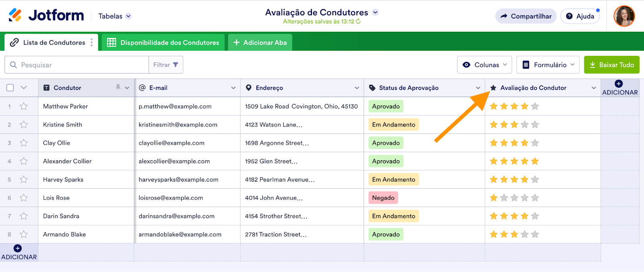Click the user profile avatar
The width and height of the screenshot is (644, 272).
[x=624, y=16]
